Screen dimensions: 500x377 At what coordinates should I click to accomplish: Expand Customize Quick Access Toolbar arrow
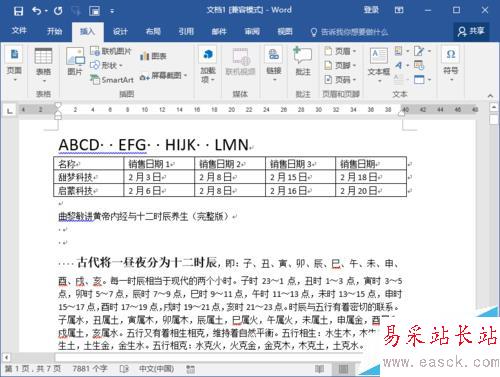(x=112, y=11)
